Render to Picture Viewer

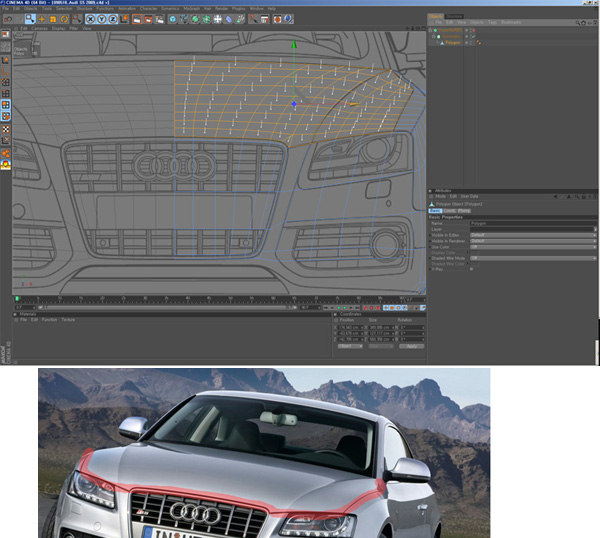(x=148, y=19)
